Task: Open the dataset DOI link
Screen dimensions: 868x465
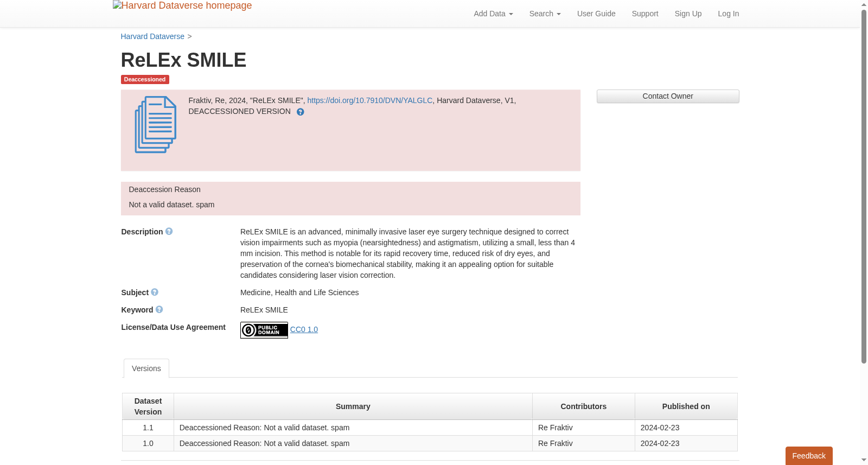Action: coord(370,100)
